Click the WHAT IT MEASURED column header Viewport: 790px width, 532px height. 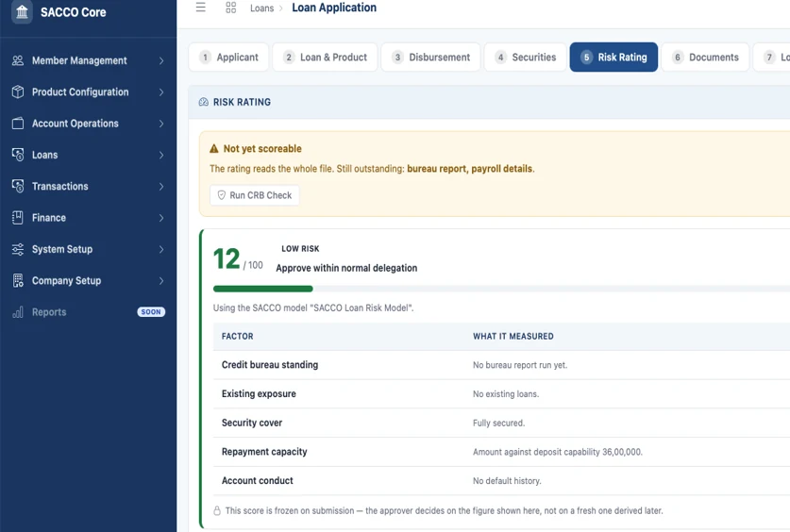pos(513,336)
